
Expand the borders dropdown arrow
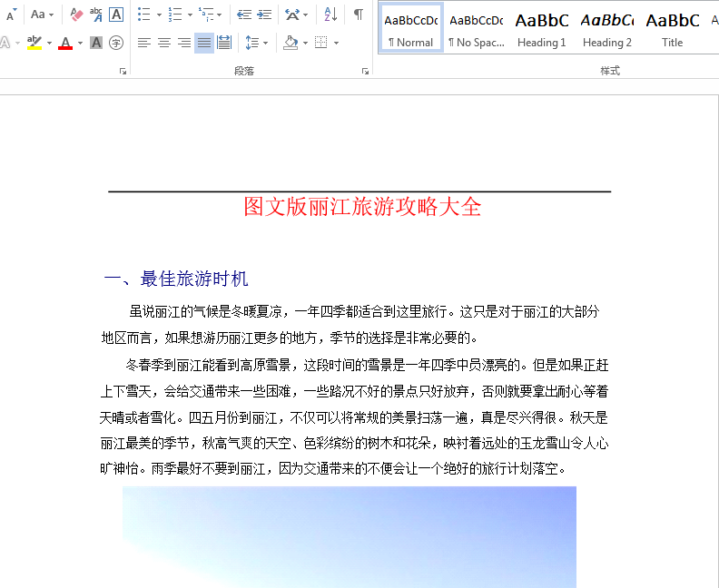point(336,44)
